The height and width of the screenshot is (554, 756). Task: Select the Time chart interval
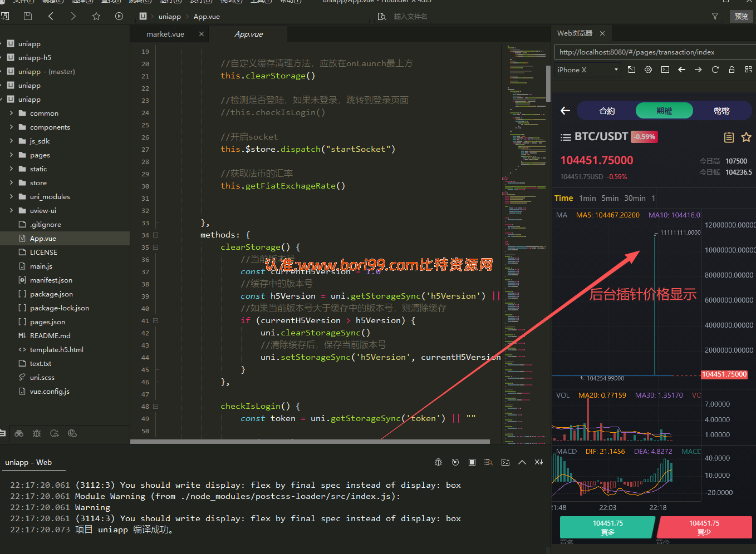click(563, 198)
